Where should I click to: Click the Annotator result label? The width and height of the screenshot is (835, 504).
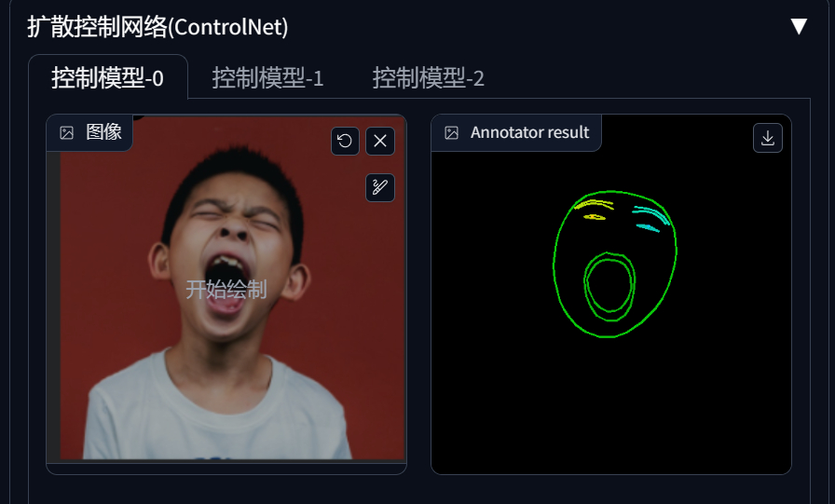pyautogui.click(x=530, y=132)
